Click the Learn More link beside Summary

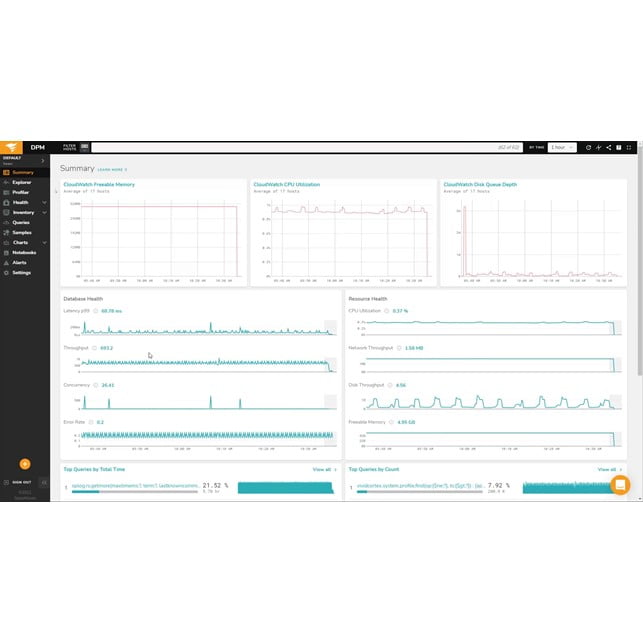click(x=112, y=170)
